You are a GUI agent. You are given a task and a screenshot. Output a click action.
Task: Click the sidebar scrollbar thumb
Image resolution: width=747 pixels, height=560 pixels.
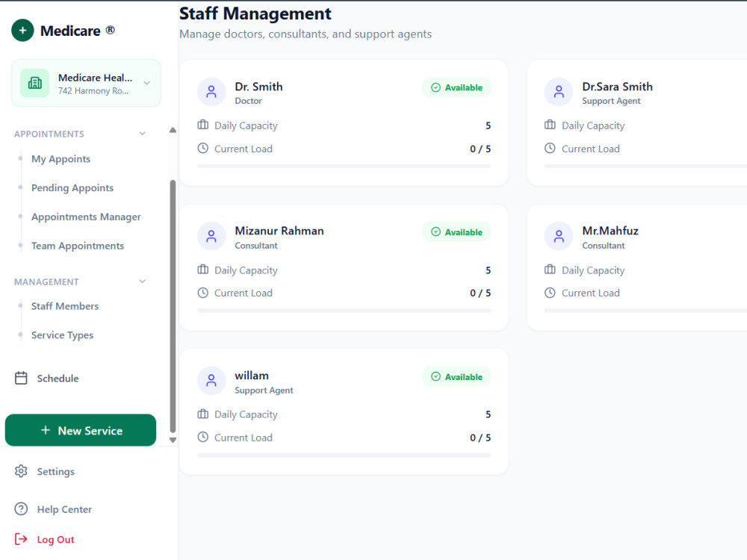pos(173,306)
